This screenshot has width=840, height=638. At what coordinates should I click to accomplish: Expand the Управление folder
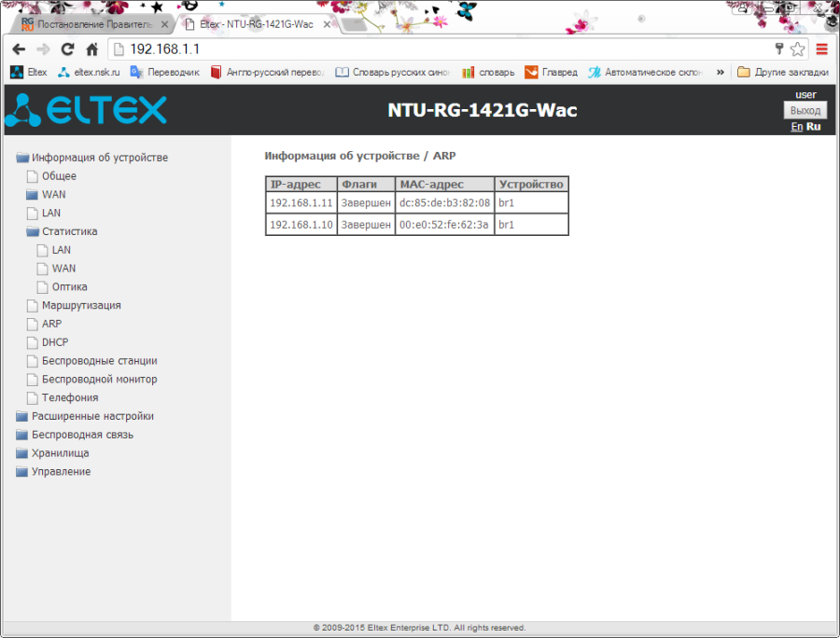coord(53,472)
